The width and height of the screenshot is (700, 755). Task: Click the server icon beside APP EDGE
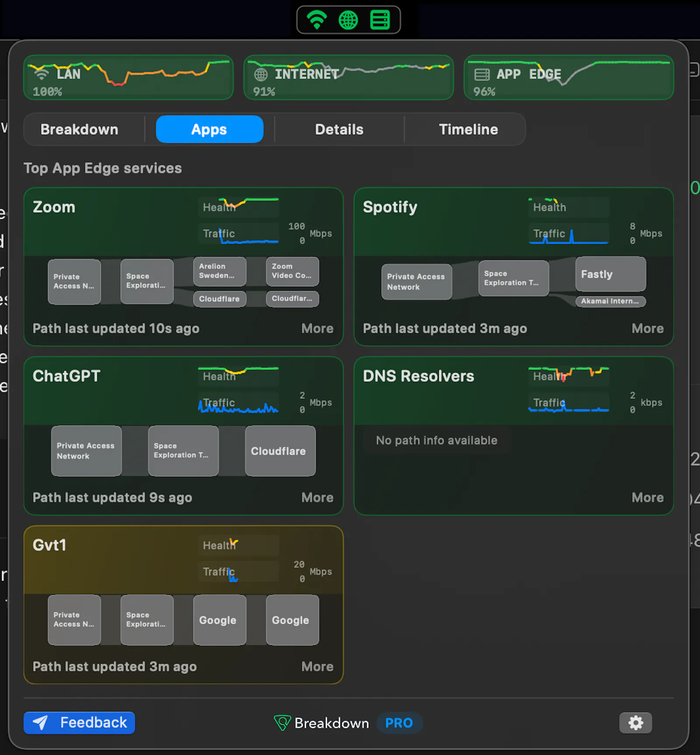pos(482,75)
